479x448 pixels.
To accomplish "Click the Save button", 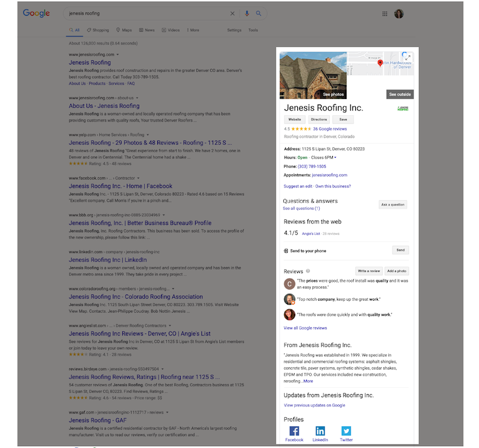I will 343,120.
